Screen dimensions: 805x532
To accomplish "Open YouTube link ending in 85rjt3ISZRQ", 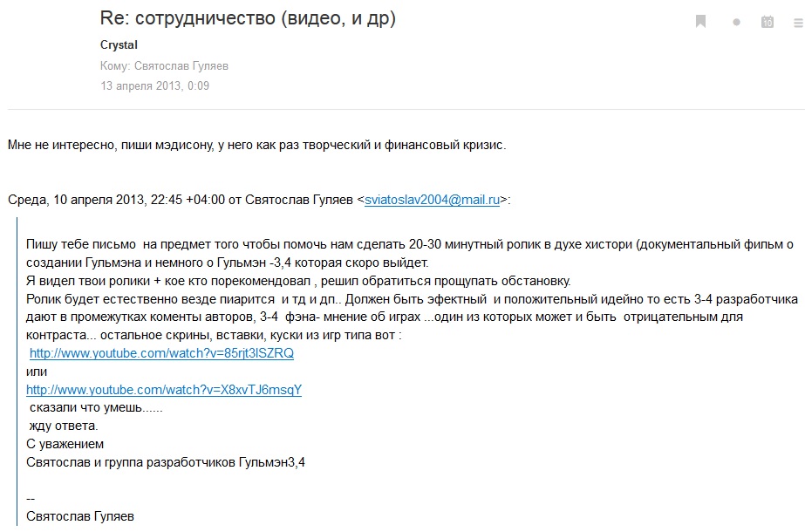I will (161, 353).
